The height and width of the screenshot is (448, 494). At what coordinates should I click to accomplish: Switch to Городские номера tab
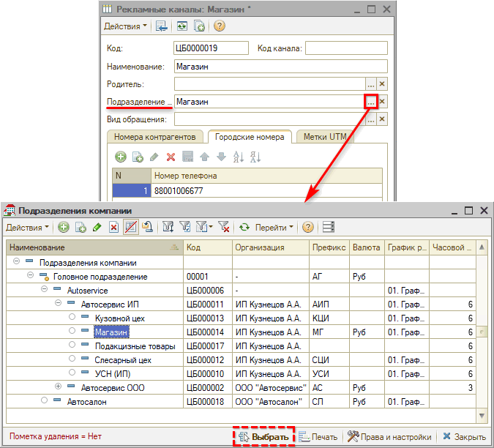250,137
